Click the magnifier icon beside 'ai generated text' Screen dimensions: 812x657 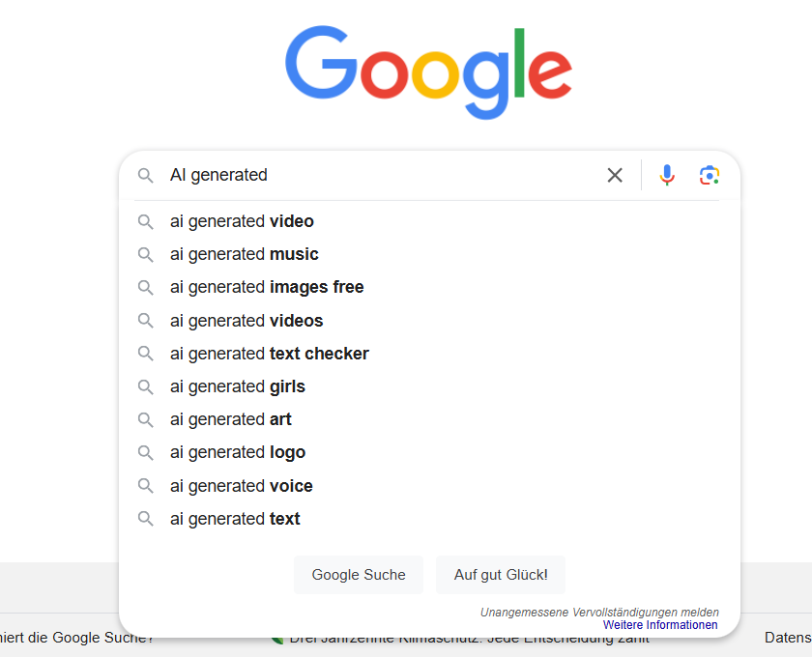coord(146,519)
